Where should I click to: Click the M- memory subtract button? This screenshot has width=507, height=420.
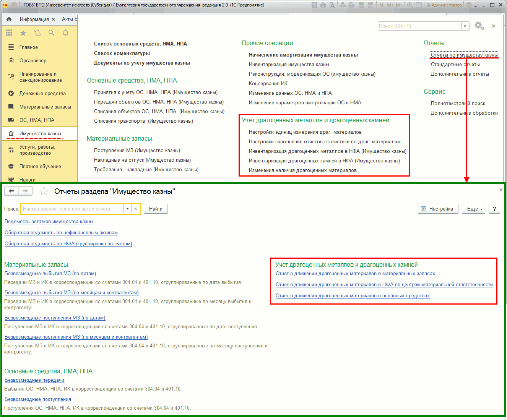pos(399,5)
